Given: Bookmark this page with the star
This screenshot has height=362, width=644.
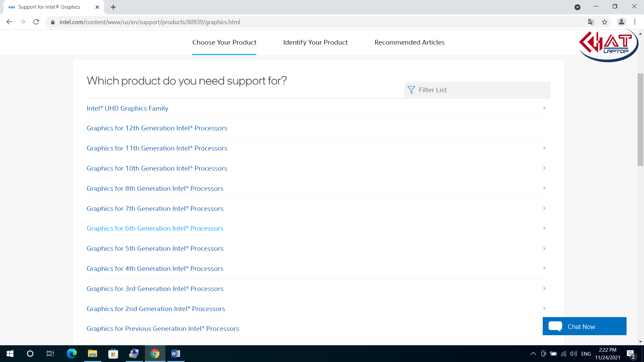Looking at the screenshot, I should point(604,22).
